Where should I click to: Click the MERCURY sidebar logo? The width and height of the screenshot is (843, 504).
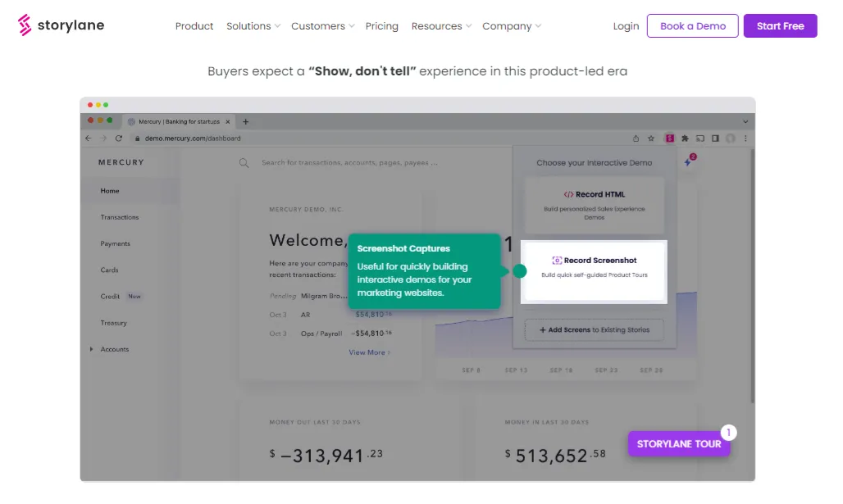tap(121, 162)
